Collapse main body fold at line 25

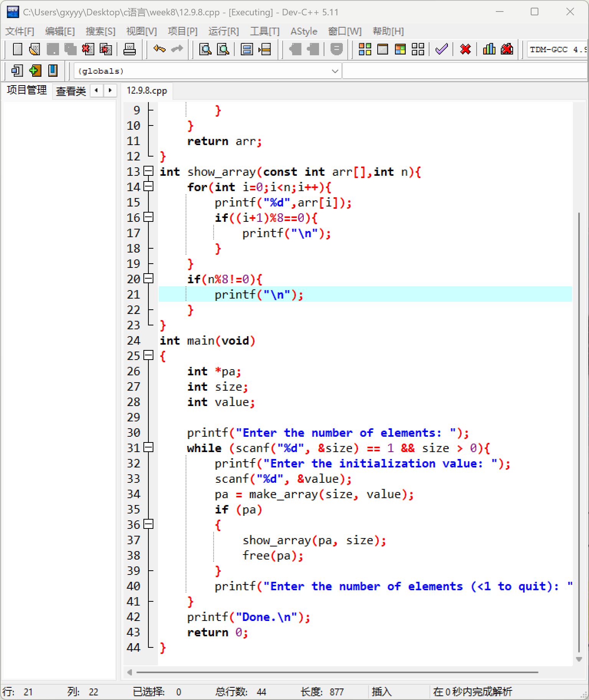tap(148, 355)
